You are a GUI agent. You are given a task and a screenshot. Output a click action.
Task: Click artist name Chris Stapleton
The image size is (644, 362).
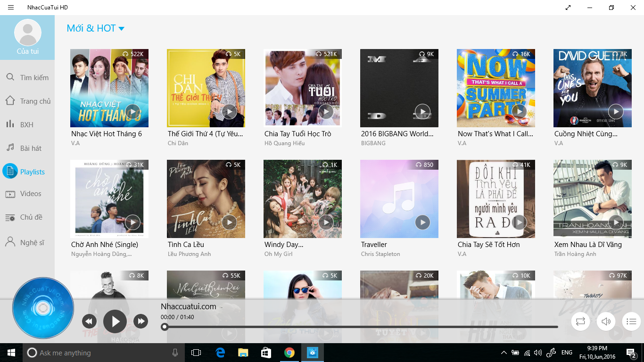point(380,254)
